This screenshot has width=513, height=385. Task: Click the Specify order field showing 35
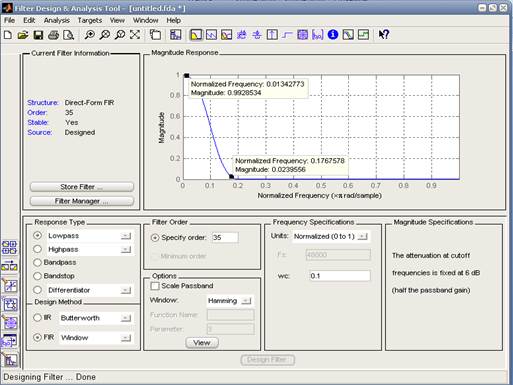[225, 237]
